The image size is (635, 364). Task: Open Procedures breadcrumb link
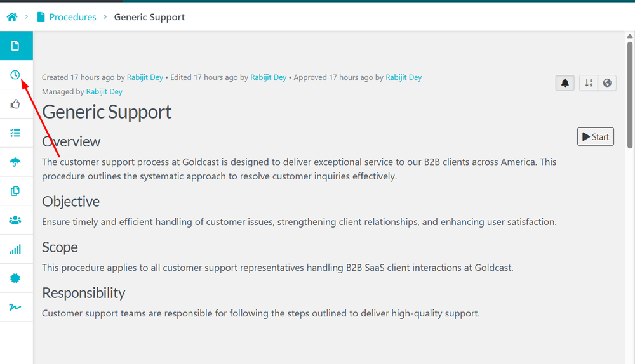point(72,17)
